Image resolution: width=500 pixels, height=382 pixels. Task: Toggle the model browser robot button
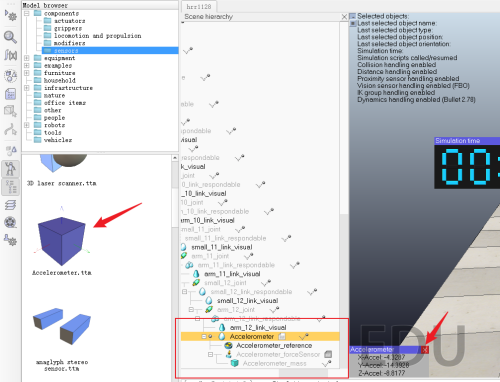10,169
